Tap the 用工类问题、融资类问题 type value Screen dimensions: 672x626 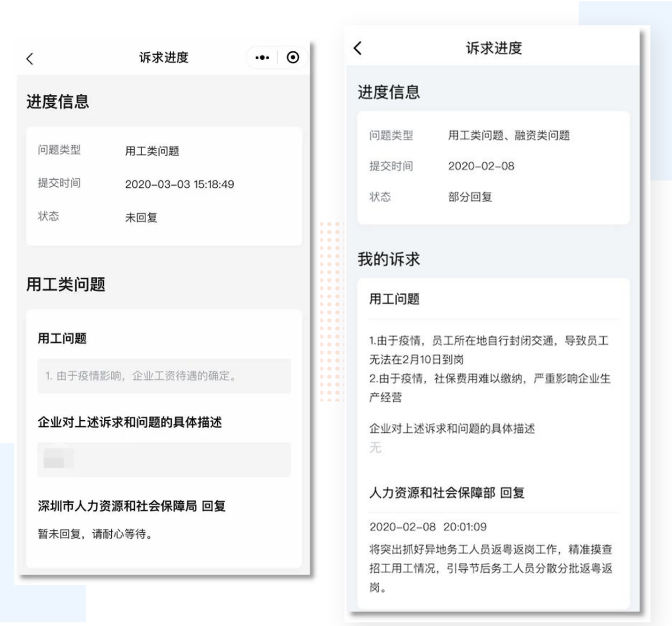[508, 135]
